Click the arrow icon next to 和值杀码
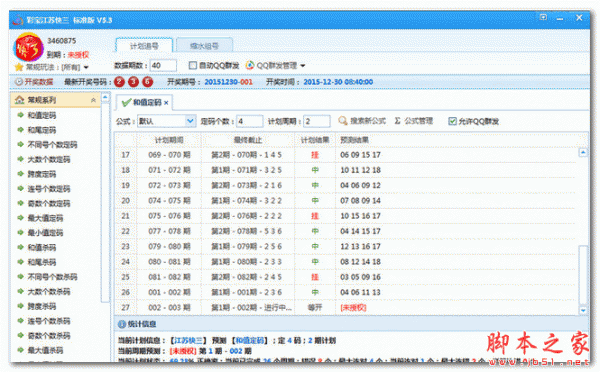Screen dimensions: 600x372 coord(20,247)
